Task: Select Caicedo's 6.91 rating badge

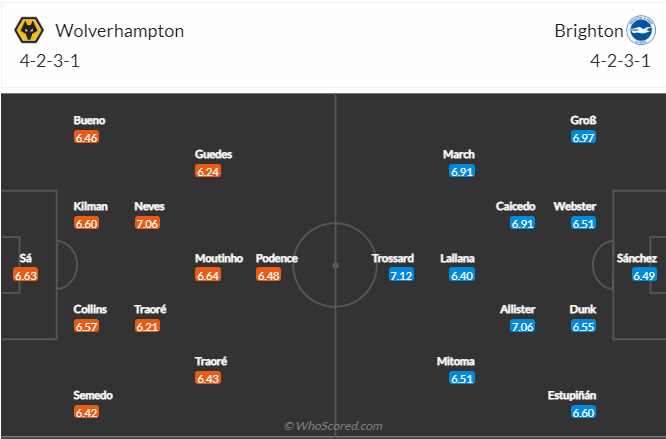Action: click(x=522, y=223)
